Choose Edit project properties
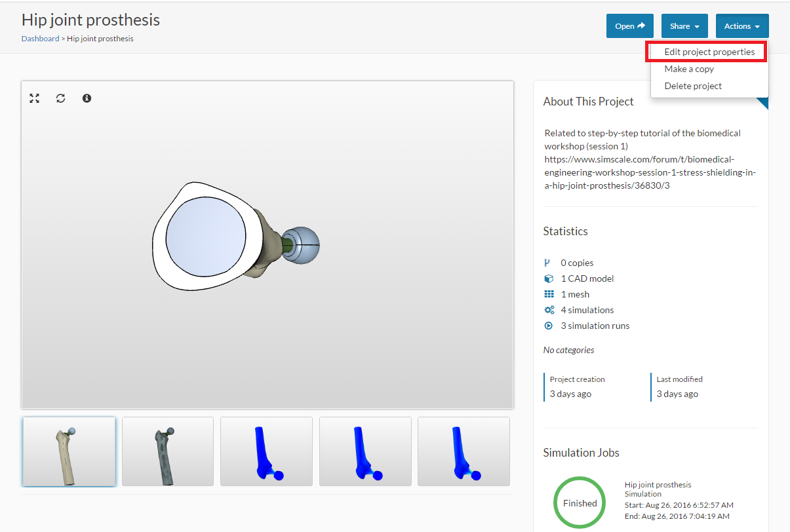The height and width of the screenshot is (532, 790). [708, 52]
